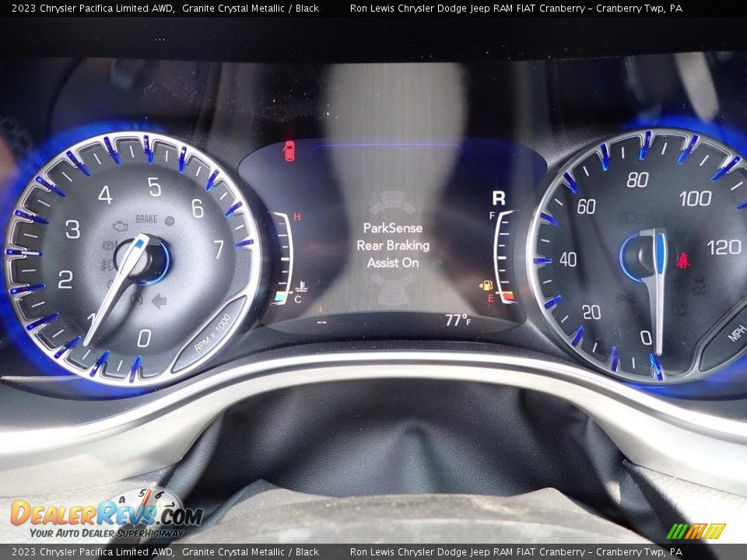Screen dimensions: 747x560
Task: Click the "RPM x 1000" label on the tachometer
Action: [212, 333]
